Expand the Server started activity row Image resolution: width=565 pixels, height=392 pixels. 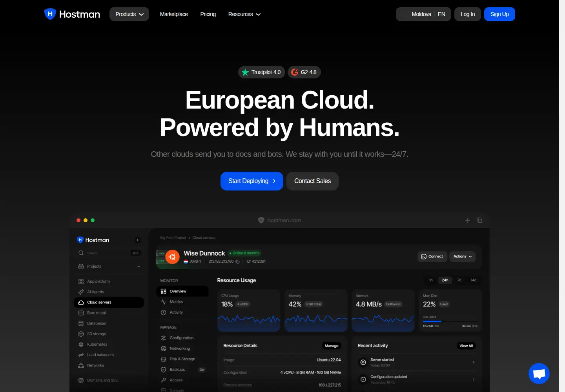[417, 362]
